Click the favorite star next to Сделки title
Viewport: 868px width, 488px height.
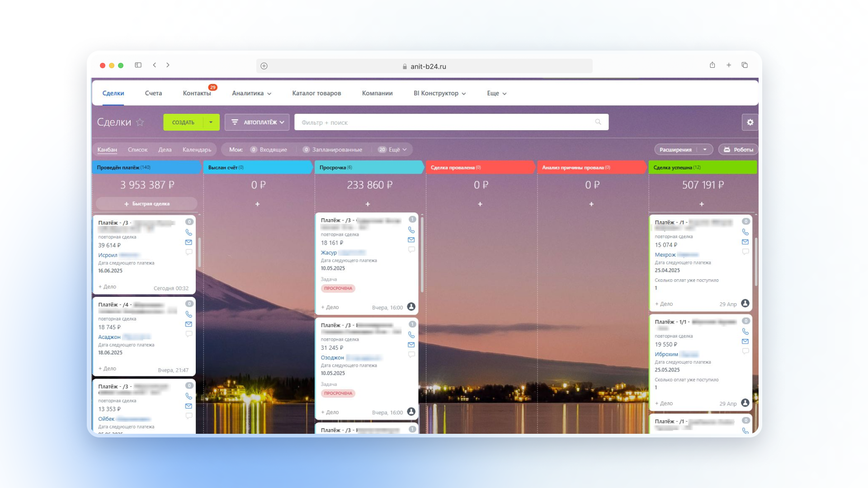[x=140, y=122]
